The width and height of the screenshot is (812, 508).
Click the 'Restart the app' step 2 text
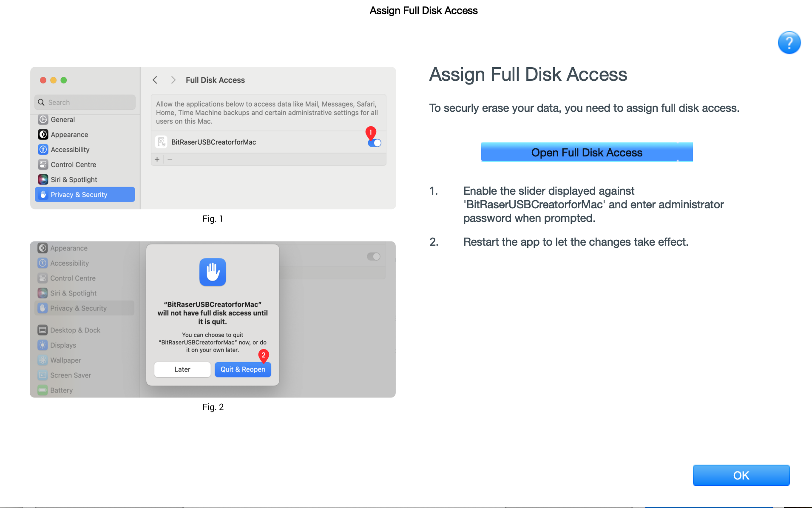576,242
